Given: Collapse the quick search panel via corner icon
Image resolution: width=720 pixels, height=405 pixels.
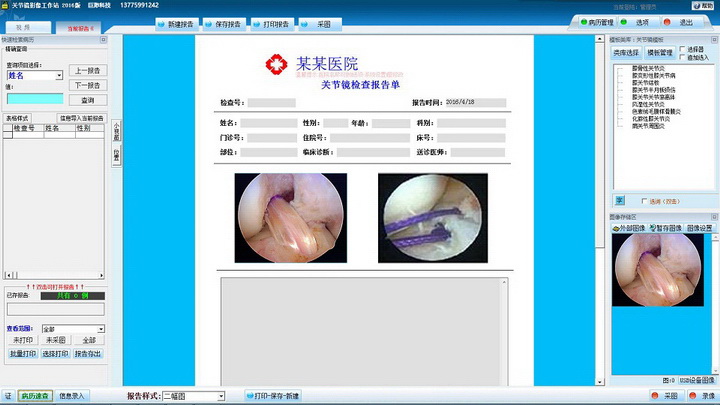Looking at the screenshot, I should click(x=103, y=40).
